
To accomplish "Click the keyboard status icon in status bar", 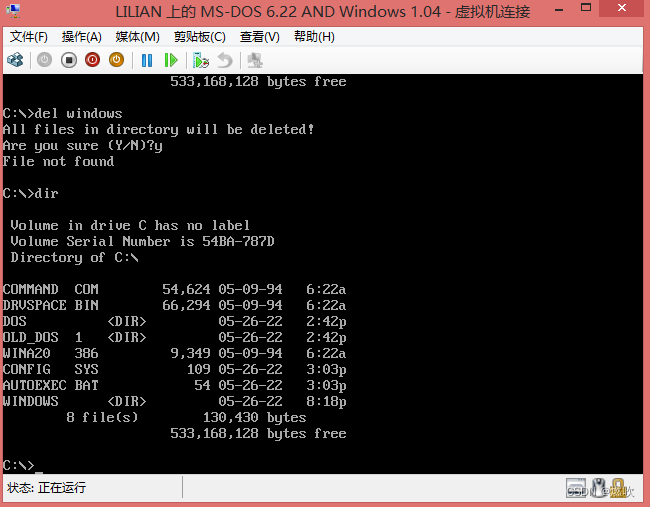I will [x=576, y=488].
